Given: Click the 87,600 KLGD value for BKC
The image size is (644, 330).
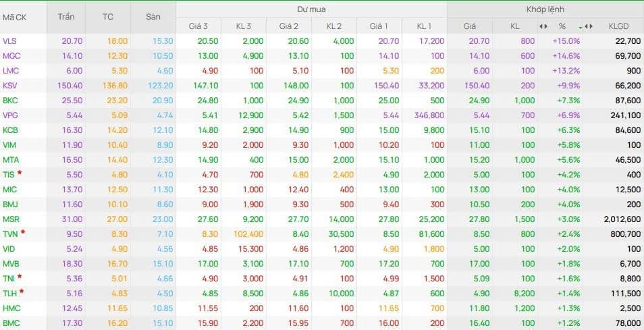Looking at the screenshot, I should pos(628,100).
